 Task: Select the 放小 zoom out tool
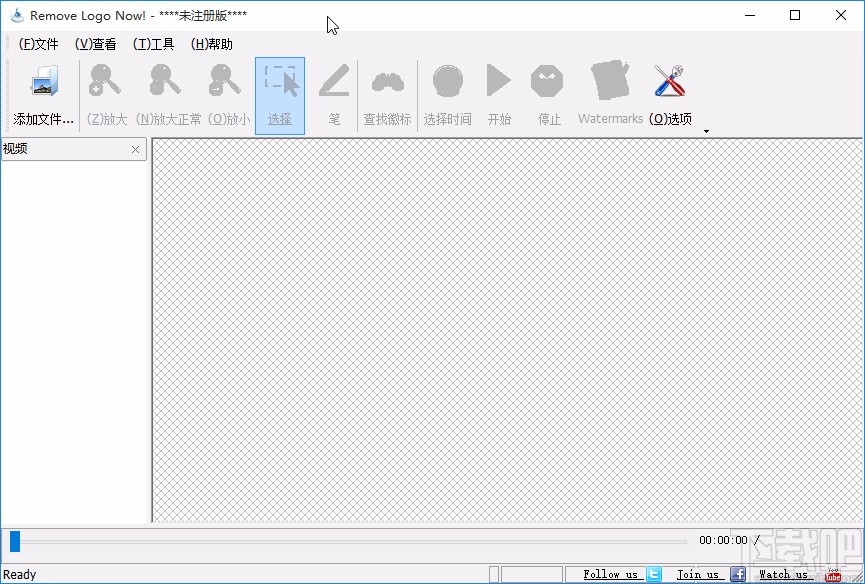[x=224, y=82]
